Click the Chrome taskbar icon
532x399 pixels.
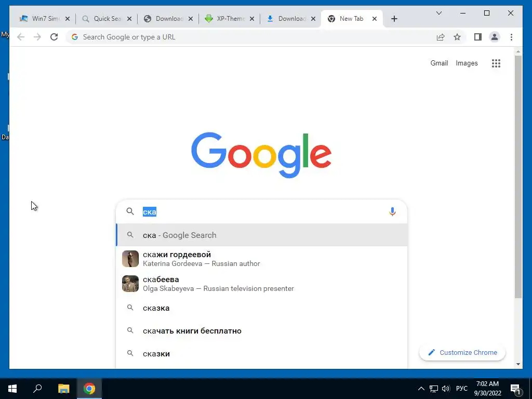pyautogui.click(x=89, y=389)
